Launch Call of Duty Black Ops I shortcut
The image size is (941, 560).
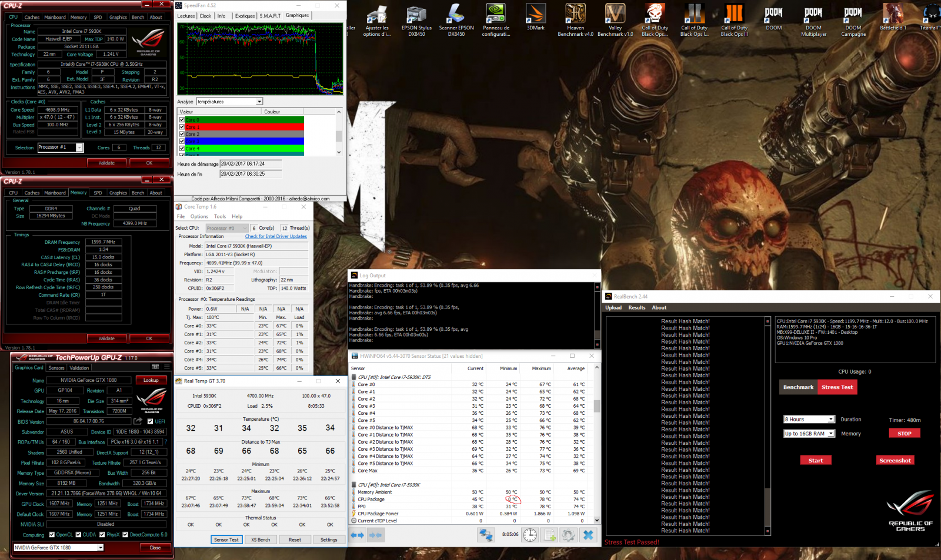(694, 19)
